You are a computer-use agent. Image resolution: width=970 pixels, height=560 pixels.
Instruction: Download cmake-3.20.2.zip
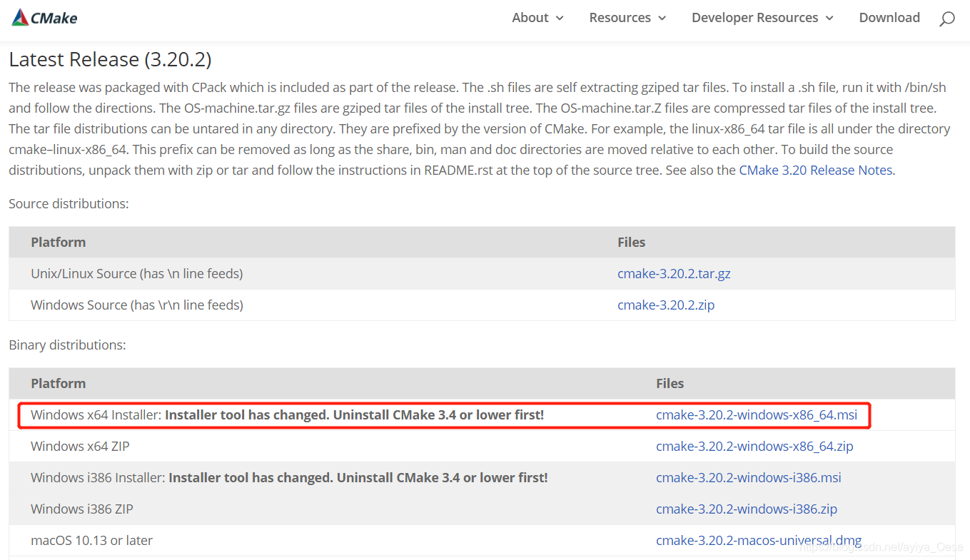click(666, 305)
